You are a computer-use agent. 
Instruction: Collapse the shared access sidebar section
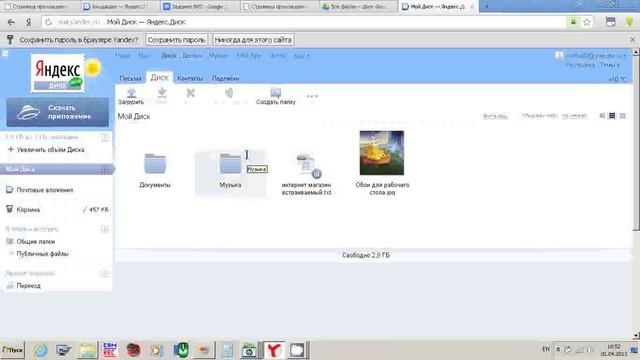pos(105,229)
